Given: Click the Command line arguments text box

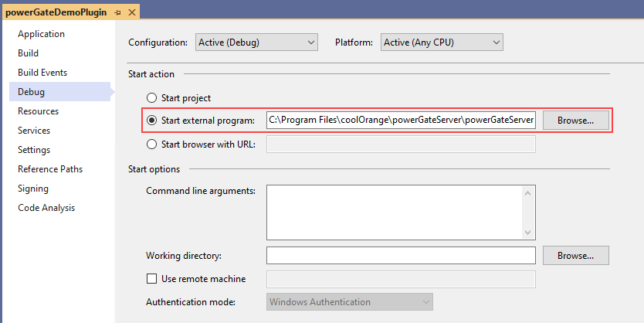Looking at the screenshot, I should click(x=394, y=212).
